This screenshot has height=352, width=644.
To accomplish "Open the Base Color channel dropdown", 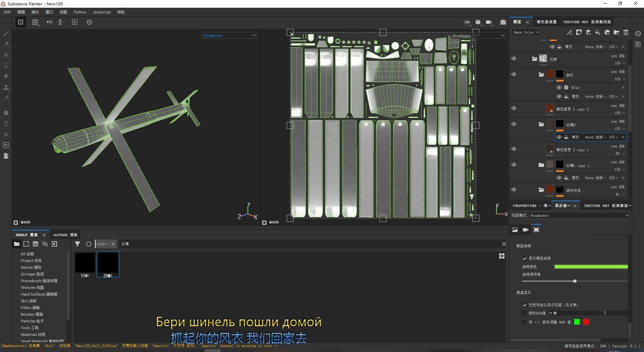I will tap(526, 32).
